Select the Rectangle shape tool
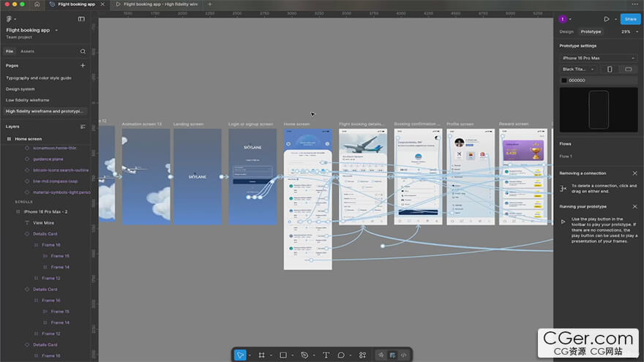Image resolution: width=644 pixels, height=362 pixels. click(282, 355)
